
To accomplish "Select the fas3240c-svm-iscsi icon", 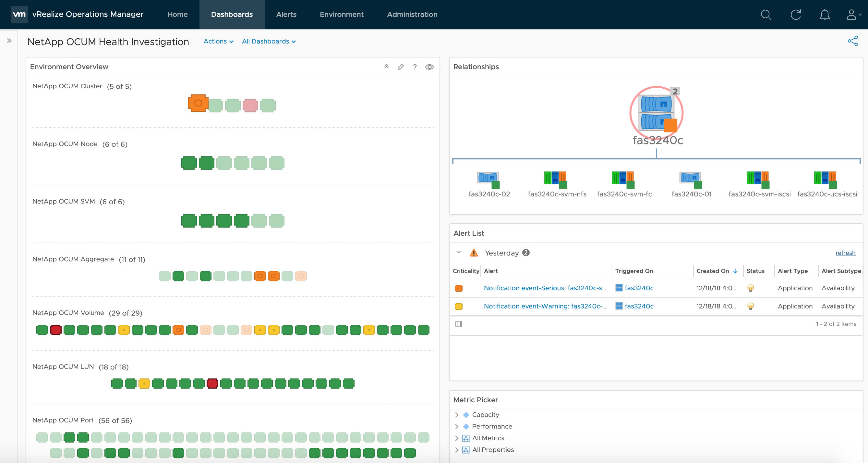I will [x=758, y=180].
